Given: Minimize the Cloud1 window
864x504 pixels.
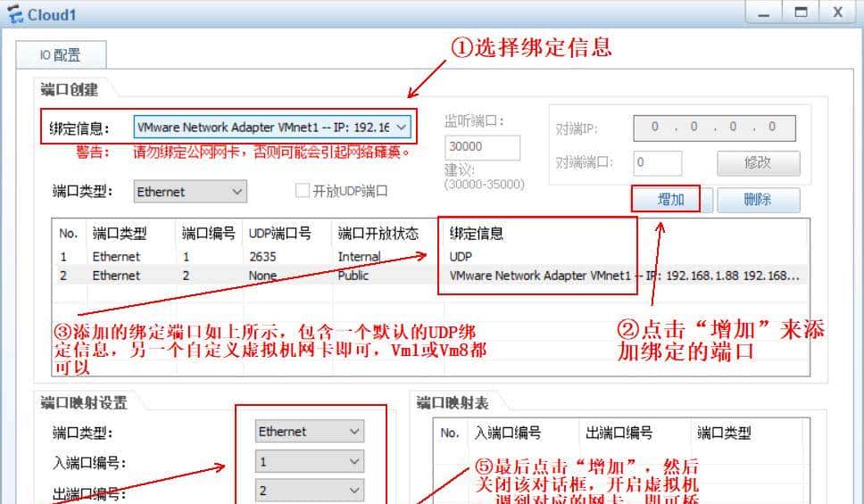Looking at the screenshot, I should pyautogui.click(x=764, y=13).
